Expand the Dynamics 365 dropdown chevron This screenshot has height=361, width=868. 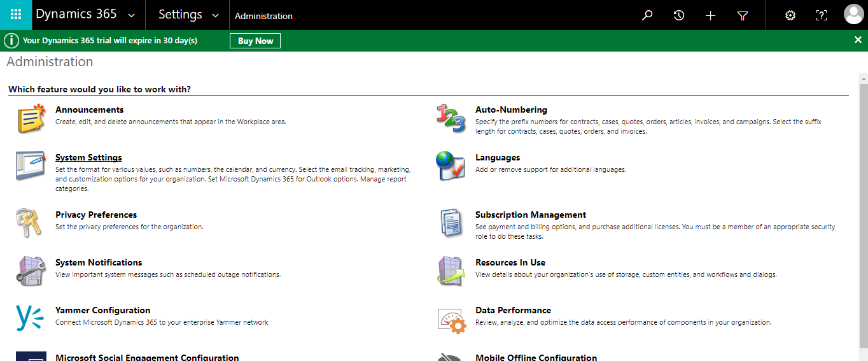coord(132,15)
